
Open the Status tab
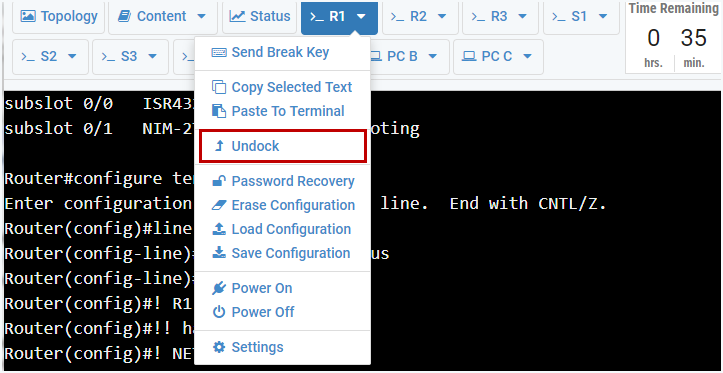260,17
